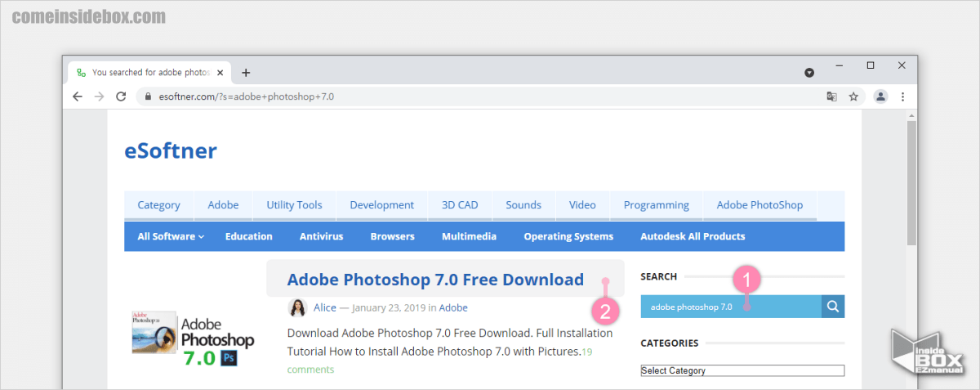Viewport: 980px width, 390px height.
Task: Click the browser vertical scrollbar
Action: coord(911,184)
